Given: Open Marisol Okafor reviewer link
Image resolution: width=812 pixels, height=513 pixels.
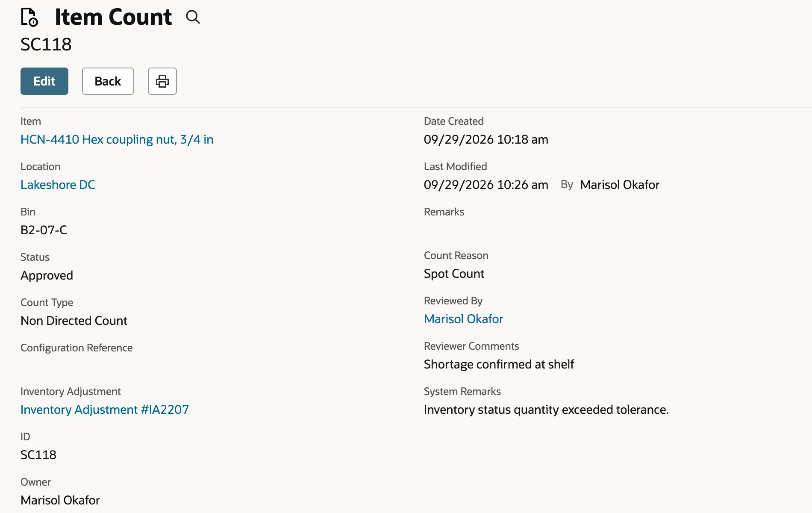Looking at the screenshot, I should 464,319.
